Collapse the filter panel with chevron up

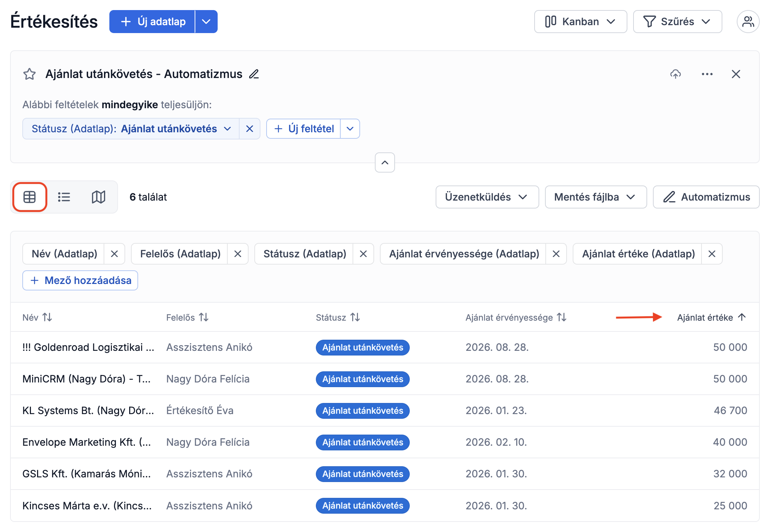[385, 162]
